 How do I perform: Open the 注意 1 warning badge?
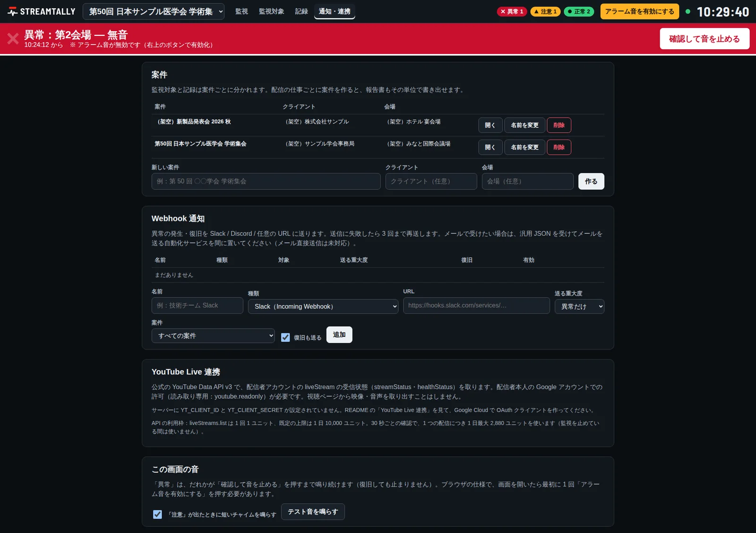click(x=545, y=11)
